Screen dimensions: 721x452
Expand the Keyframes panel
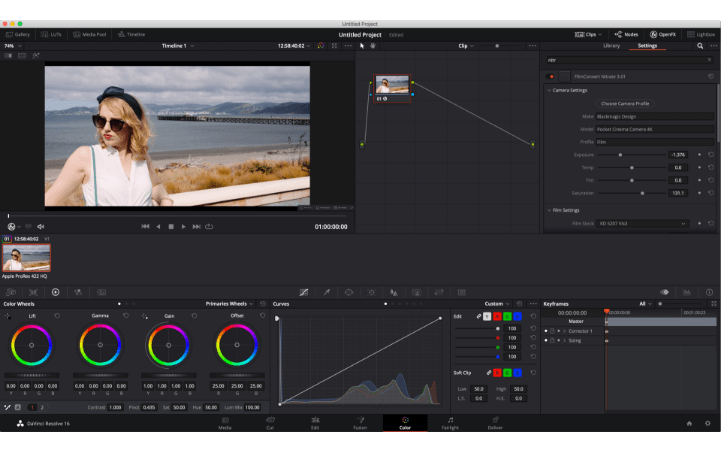pos(714,304)
